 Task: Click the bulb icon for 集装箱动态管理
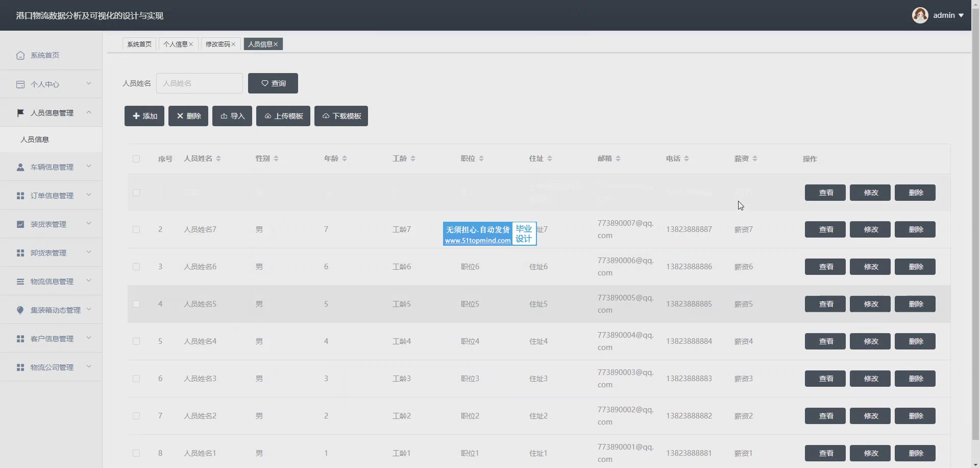click(x=20, y=310)
